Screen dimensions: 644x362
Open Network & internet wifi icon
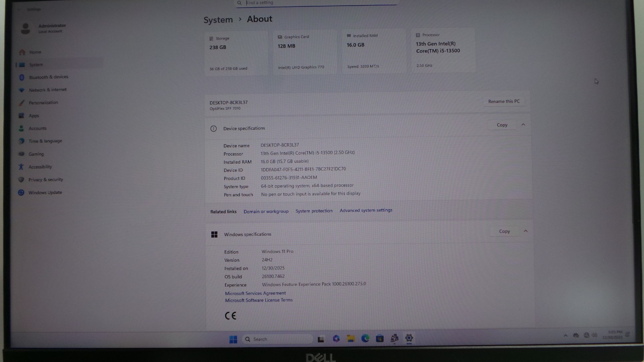(22, 90)
